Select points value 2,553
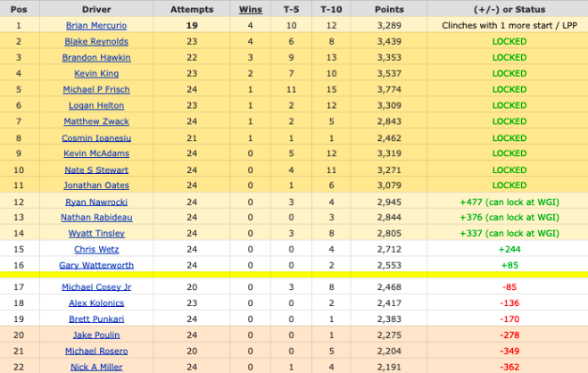 click(389, 265)
